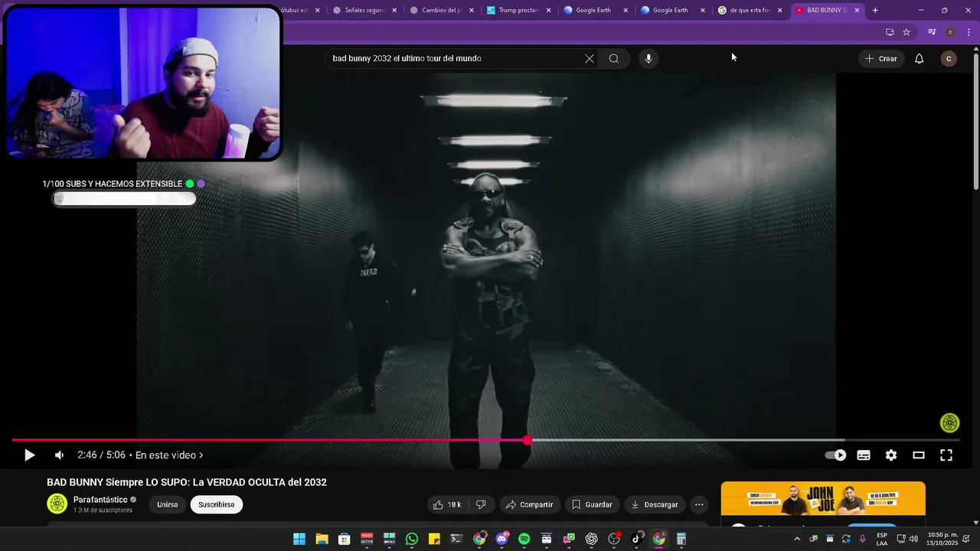
Task: Open the taskbar clock and date
Action: (x=942, y=540)
